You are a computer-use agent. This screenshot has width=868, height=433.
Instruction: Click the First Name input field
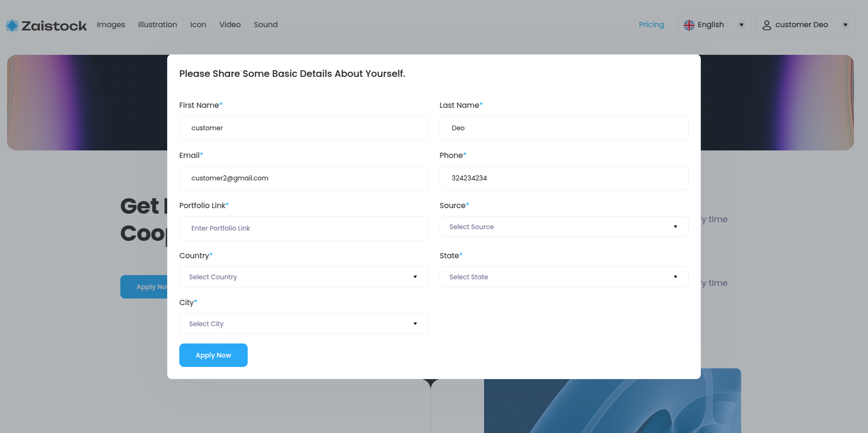click(x=303, y=128)
